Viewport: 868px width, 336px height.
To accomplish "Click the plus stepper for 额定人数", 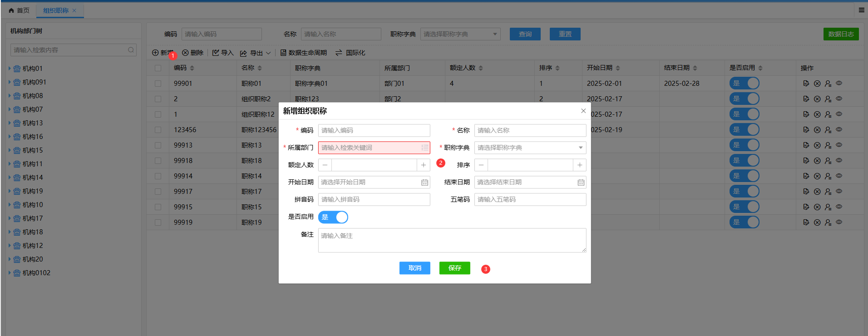I will click(424, 165).
